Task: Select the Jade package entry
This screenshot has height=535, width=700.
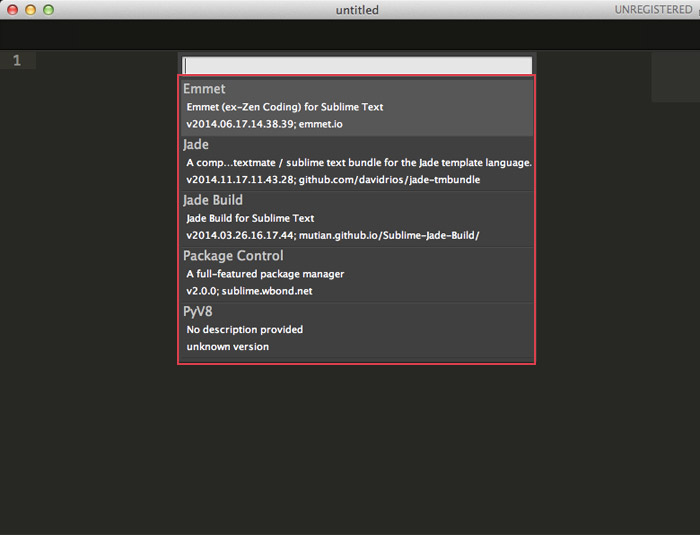Action: pos(357,163)
